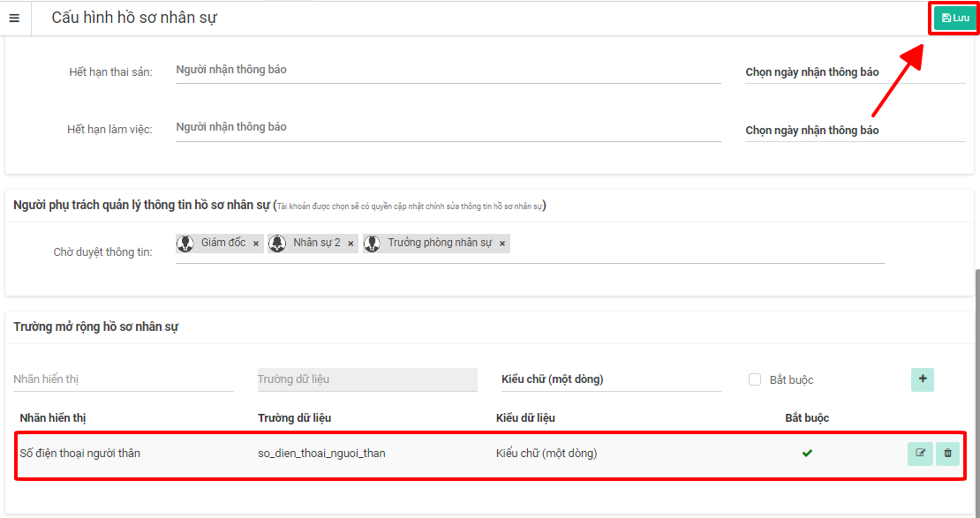Click the Giám đốc avatar icon
The height and width of the screenshot is (518, 980).
point(185,244)
